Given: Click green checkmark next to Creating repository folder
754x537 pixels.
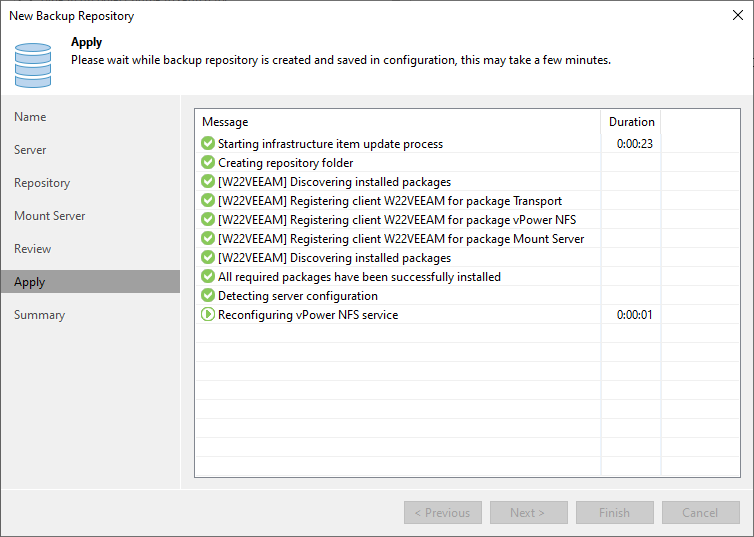Looking at the screenshot, I should pyautogui.click(x=208, y=162).
